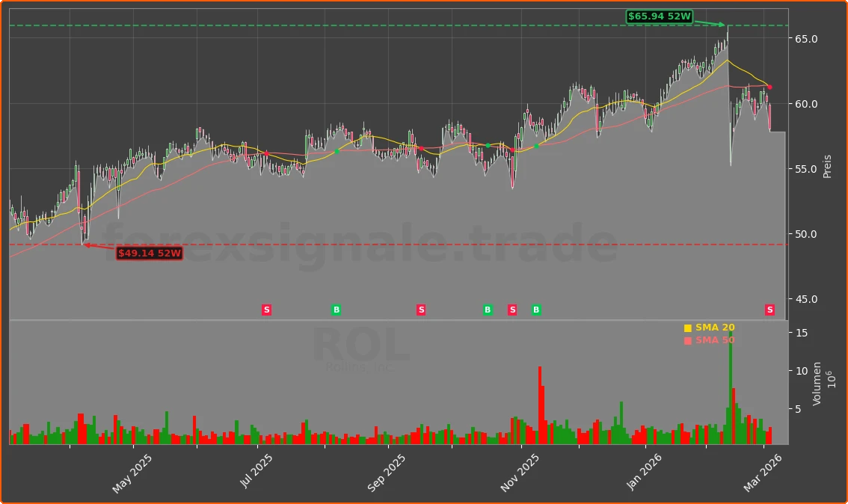Select the first S sell marker in July 2025
The height and width of the screenshot is (504, 848).
click(266, 310)
